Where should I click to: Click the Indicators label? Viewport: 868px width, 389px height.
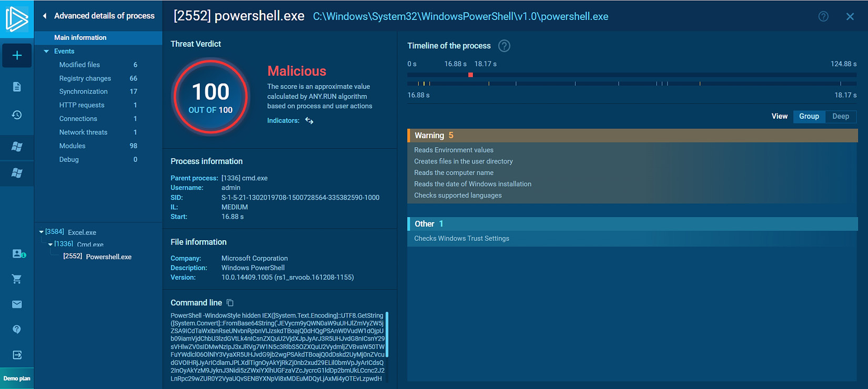point(283,121)
